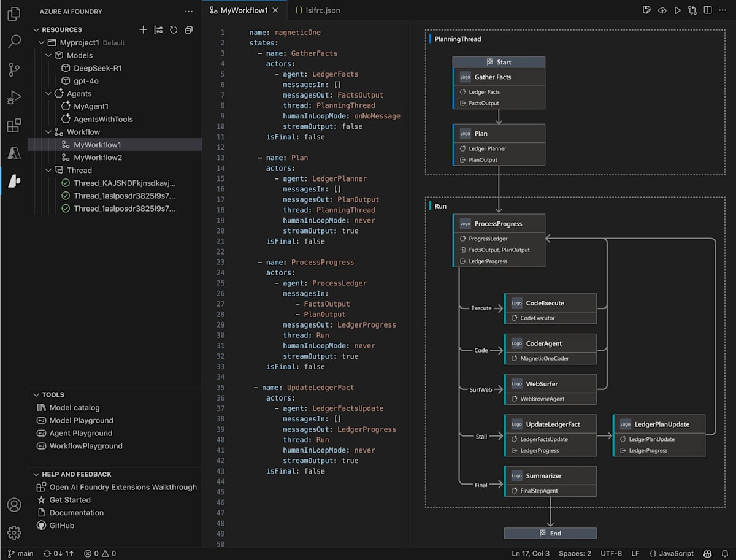Click the sync changes status bar icon

click(58, 553)
